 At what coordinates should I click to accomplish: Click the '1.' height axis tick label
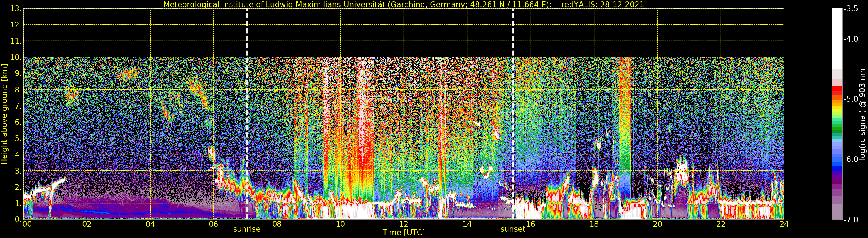18,203
